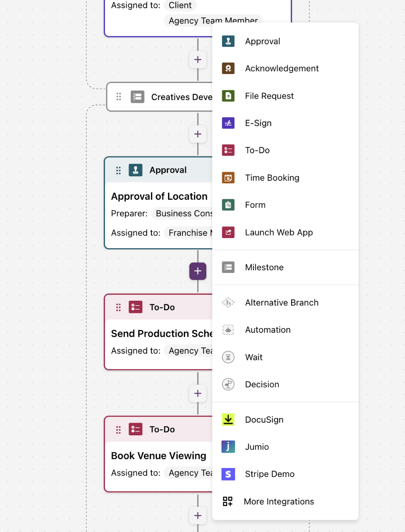Pick the File Request icon

[x=228, y=96]
